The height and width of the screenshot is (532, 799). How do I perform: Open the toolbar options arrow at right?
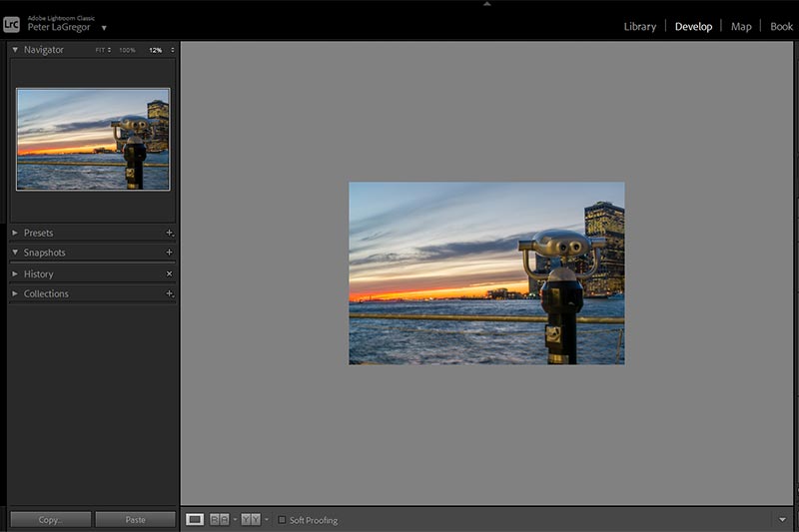click(x=782, y=520)
